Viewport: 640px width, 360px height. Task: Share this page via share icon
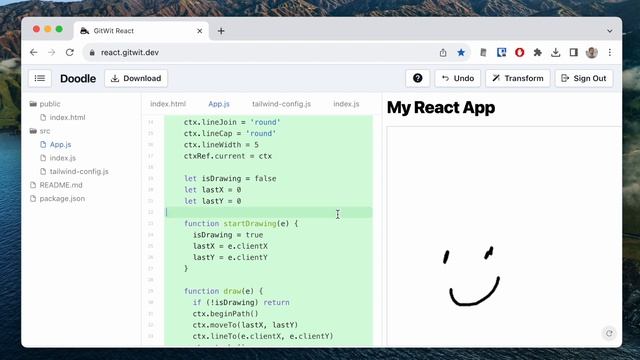tap(443, 52)
